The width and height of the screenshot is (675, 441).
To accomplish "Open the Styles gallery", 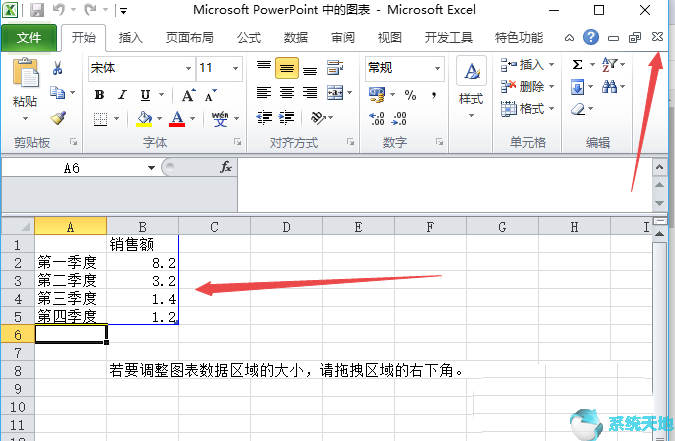I will point(471,88).
